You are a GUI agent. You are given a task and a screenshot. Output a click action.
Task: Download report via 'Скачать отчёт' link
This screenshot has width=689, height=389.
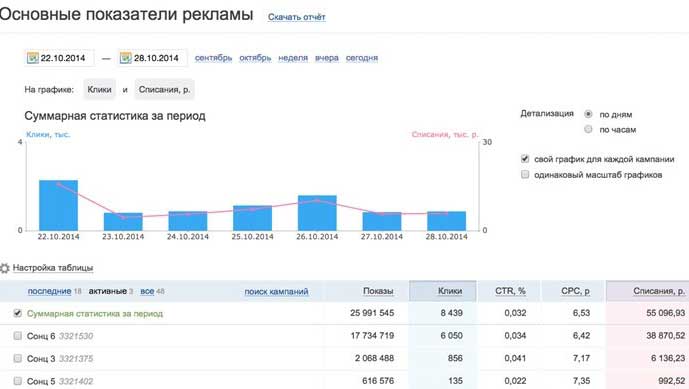297,17
